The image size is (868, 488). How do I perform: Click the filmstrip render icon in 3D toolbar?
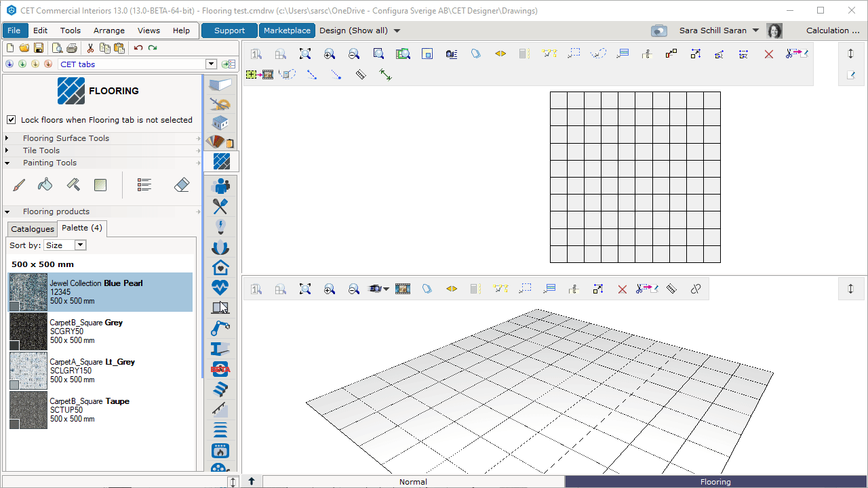[403, 289]
